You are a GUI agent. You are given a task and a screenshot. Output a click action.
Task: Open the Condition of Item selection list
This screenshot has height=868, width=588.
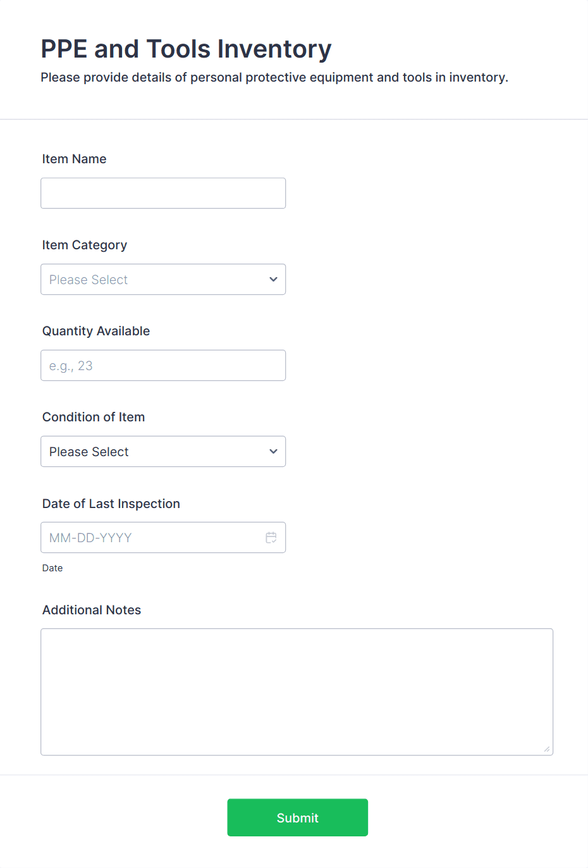[x=163, y=451]
